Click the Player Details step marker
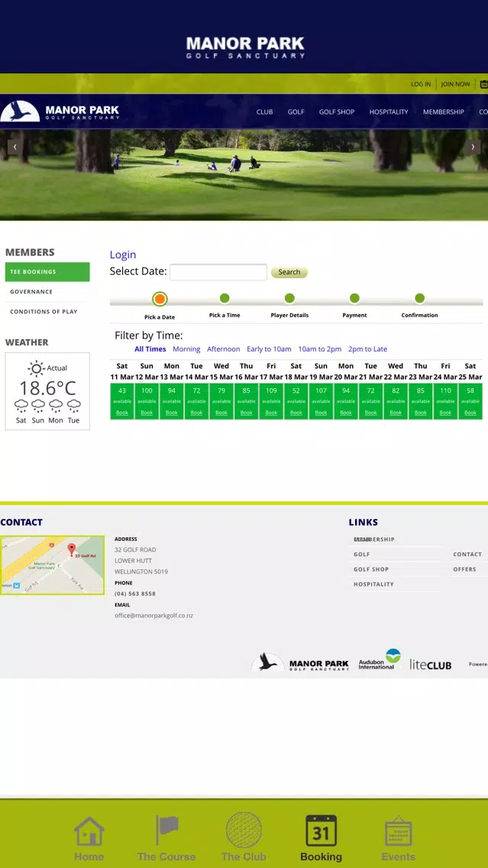 (289, 298)
